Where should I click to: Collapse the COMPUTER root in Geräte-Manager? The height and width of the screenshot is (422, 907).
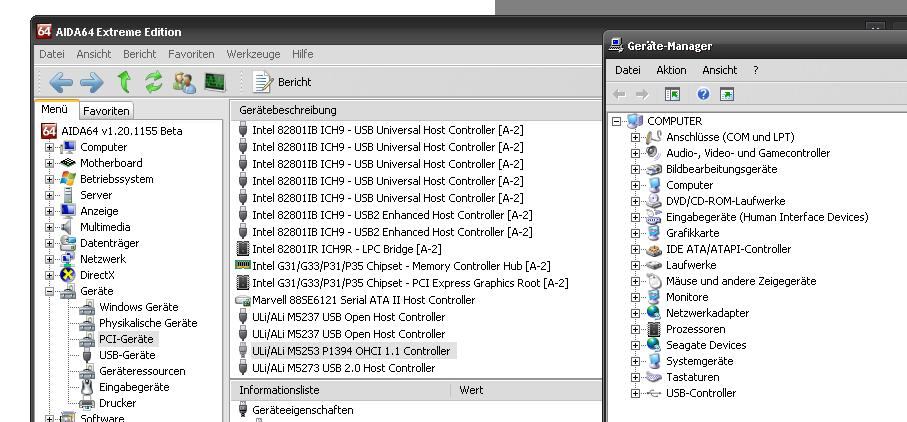617,121
